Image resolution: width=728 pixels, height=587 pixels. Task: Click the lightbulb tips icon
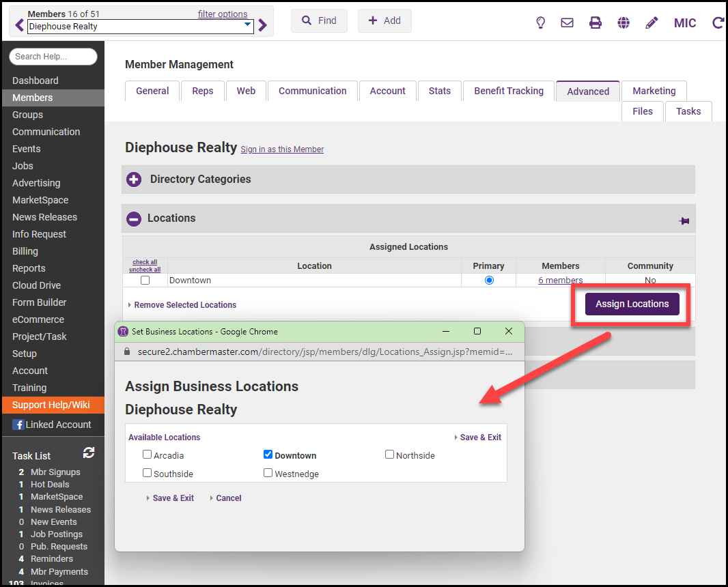540,23
